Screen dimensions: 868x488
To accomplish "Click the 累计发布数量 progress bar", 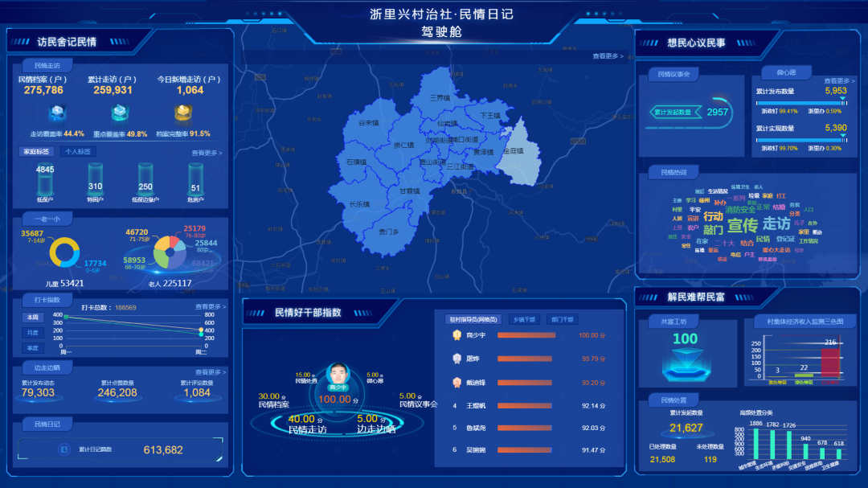I will pyautogui.click(x=801, y=102).
